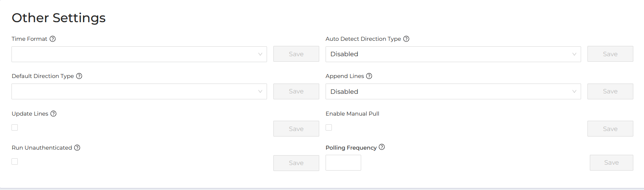This screenshot has height=190, width=644.
Task: Open the Time Format dropdown
Action: coord(139,54)
